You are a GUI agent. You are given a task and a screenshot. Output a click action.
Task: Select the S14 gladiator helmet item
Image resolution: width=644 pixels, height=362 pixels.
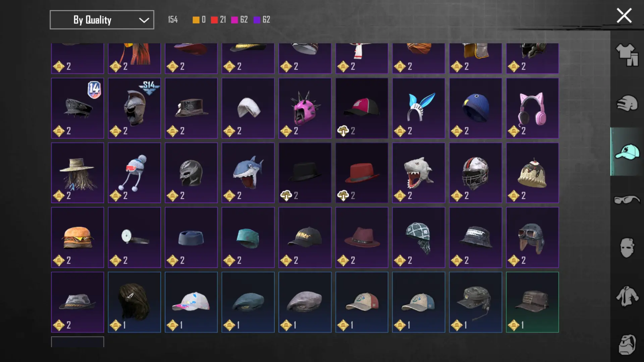(x=134, y=108)
